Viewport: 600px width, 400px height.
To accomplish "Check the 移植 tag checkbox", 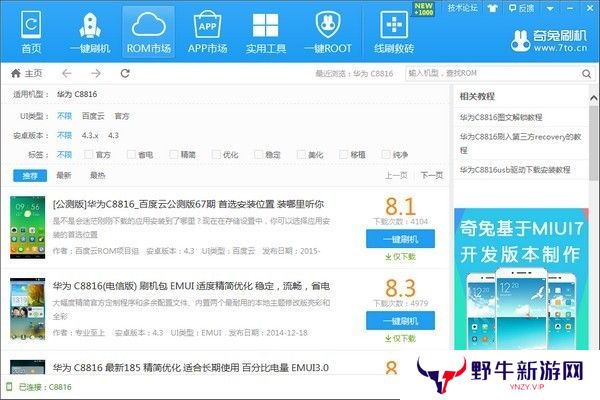I will click(x=344, y=154).
